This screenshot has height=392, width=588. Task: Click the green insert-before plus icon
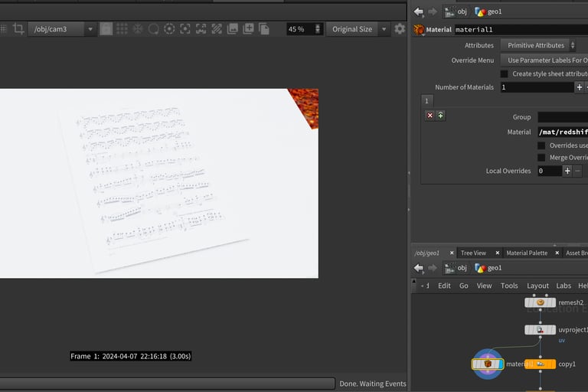[441, 116]
